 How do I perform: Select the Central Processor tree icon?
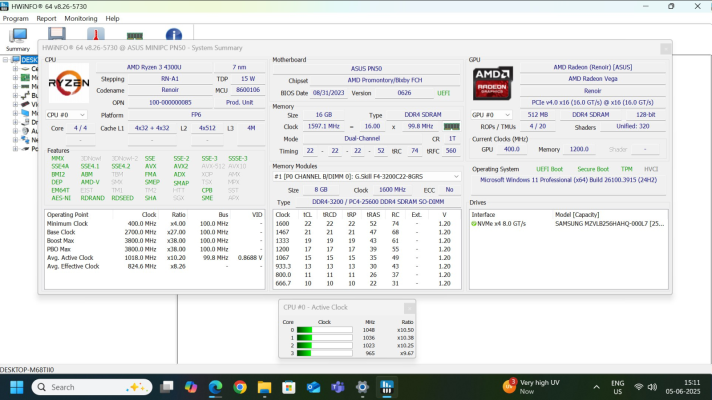click(25, 69)
